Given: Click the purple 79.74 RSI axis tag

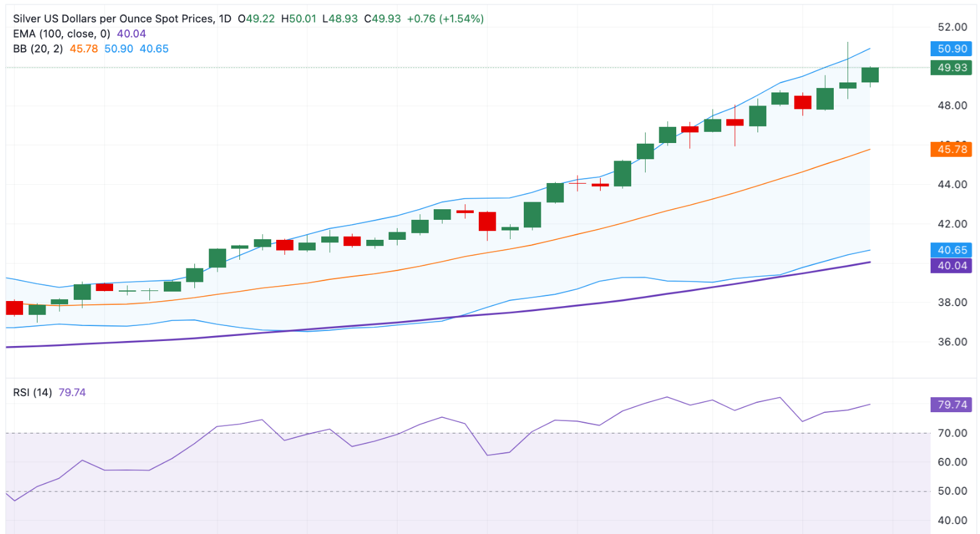Looking at the screenshot, I should 952,405.
